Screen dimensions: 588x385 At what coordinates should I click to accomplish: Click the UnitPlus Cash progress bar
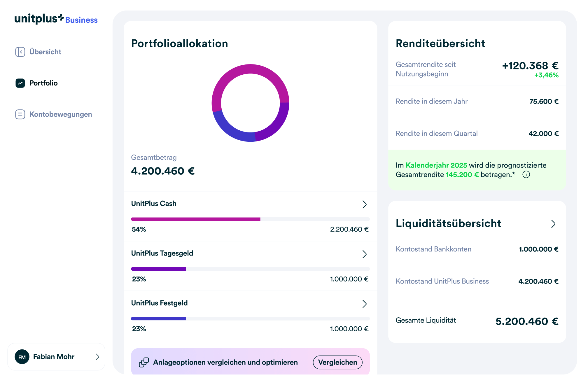195,219
